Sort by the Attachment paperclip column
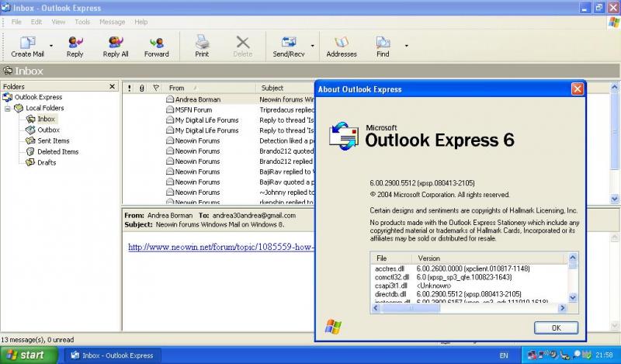621x364 pixels. (142, 88)
